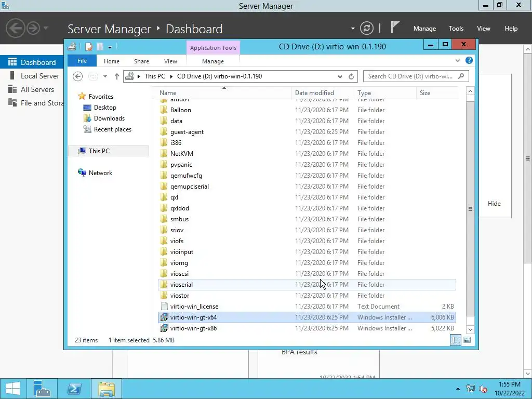Click the search magnifier icon in Explorer
The width and height of the screenshot is (532, 399).
(x=461, y=76)
